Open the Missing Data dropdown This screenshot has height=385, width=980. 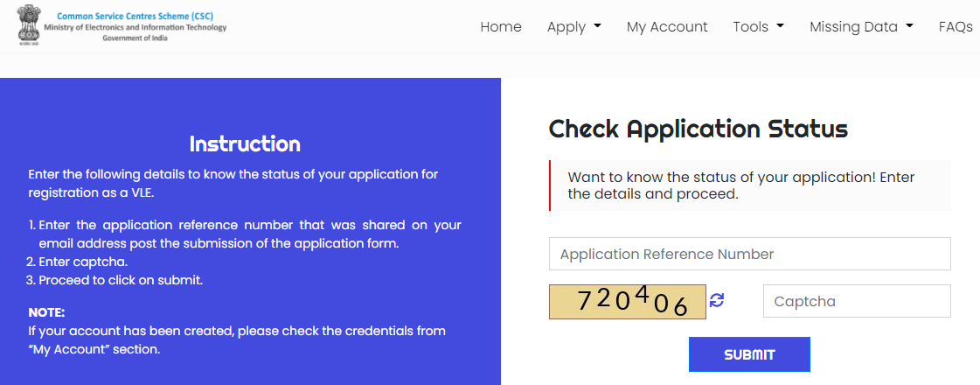coord(861,26)
